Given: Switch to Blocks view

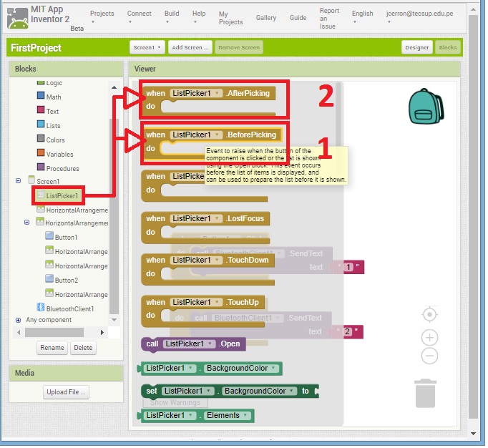Looking at the screenshot, I should (x=447, y=48).
